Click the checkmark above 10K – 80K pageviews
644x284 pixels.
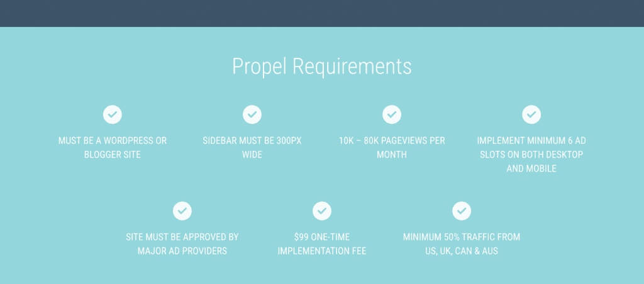tap(392, 114)
